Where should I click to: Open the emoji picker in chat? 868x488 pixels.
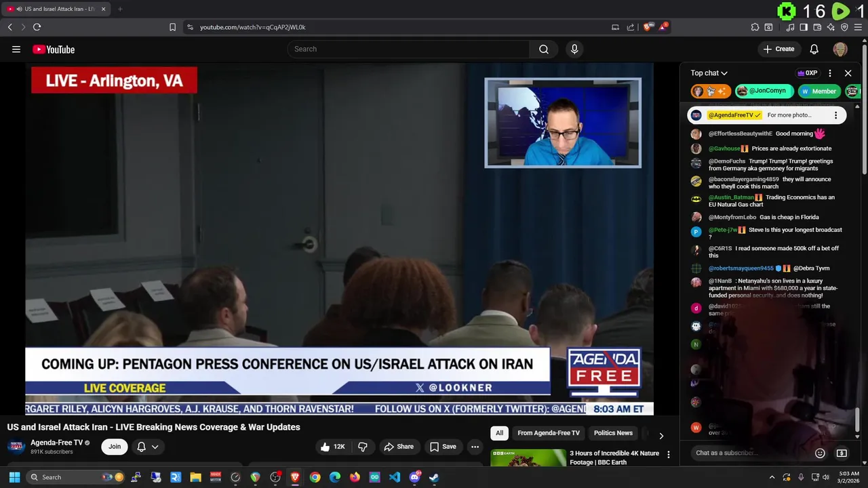[820, 453]
